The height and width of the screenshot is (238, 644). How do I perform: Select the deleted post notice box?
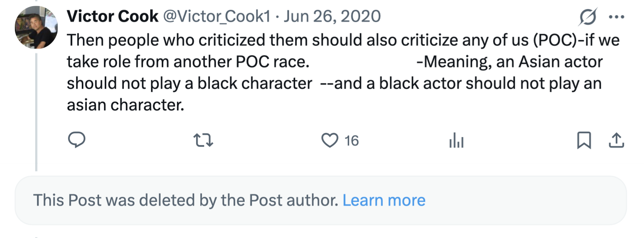[x=320, y=200]
